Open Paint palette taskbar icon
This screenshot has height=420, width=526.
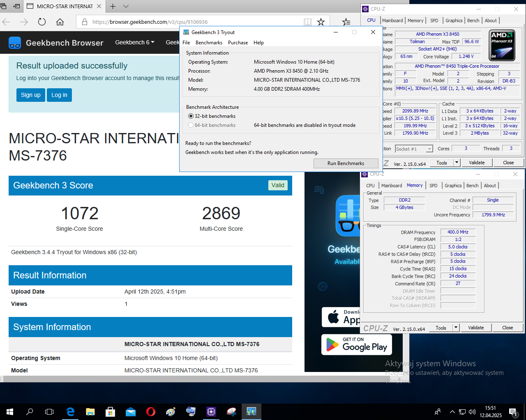pos(171,411)
